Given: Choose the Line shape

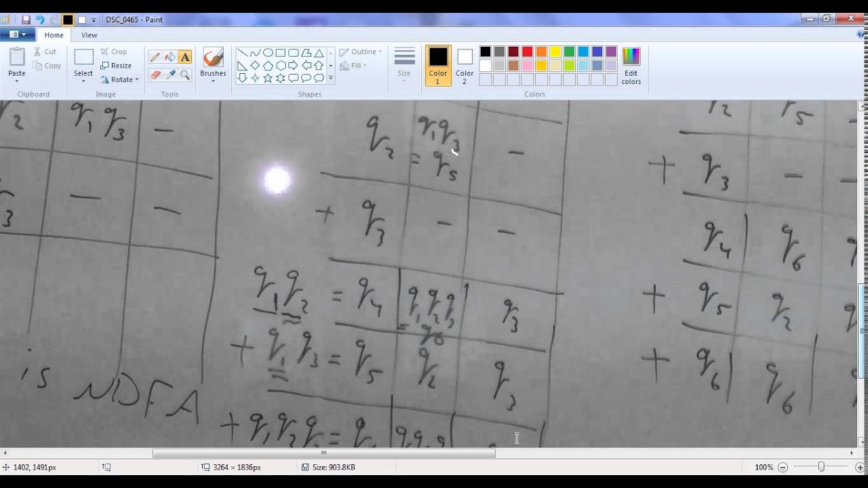Looking at the screenshot, I should pyautogui.click(x=242, y=53).
